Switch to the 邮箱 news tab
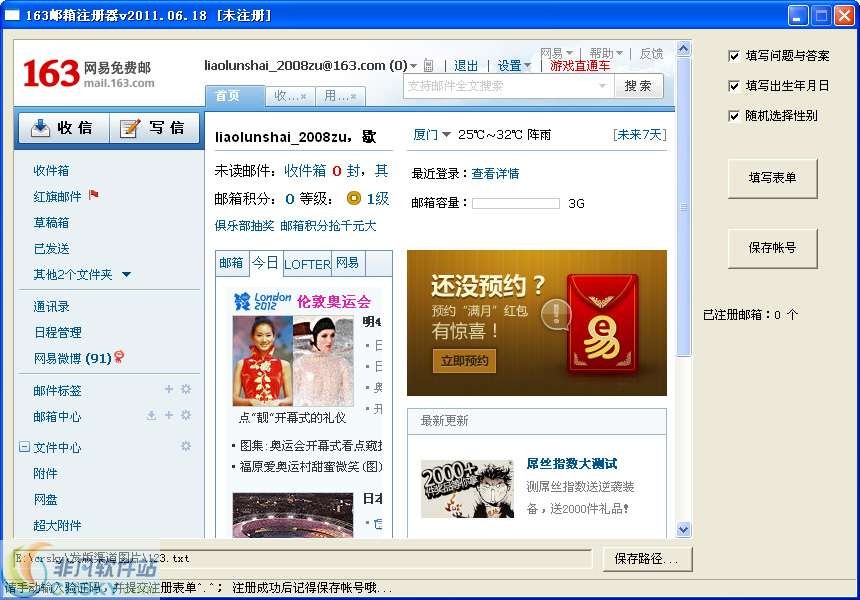 pyautogui.click(x=231, y=263)
